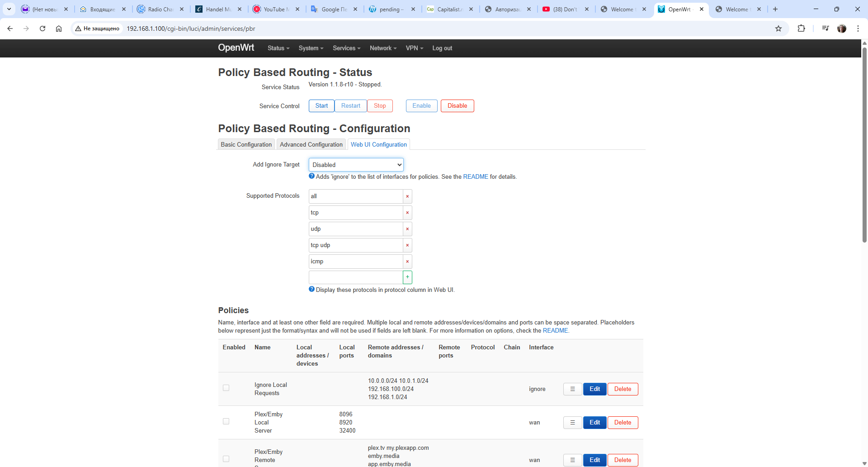Open the Add Ignore Target dropdown

click(x=356, y=165)
